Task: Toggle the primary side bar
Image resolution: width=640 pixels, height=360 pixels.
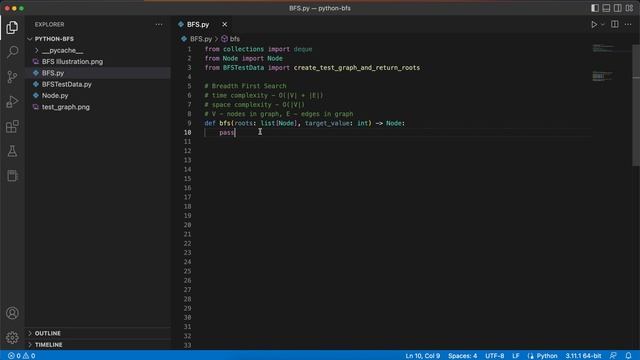Action: click(x=595, y=8)
